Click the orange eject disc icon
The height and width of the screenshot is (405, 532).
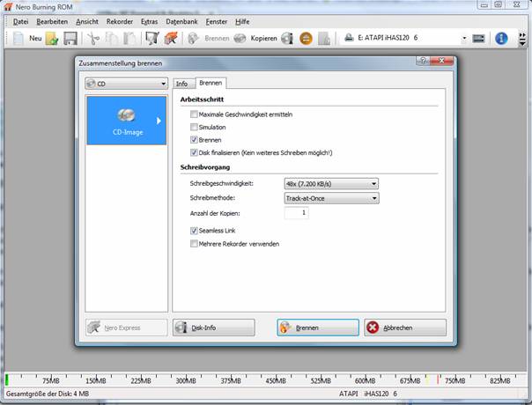[x=306, y=39]
